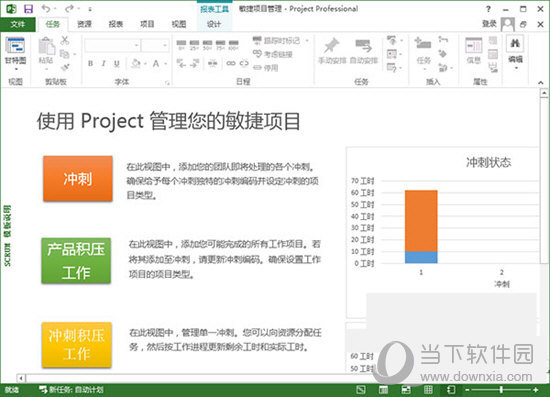Click the Insert Deliverable icon
This screenshot has width=550, height=397.
click(x=444, y=67)
